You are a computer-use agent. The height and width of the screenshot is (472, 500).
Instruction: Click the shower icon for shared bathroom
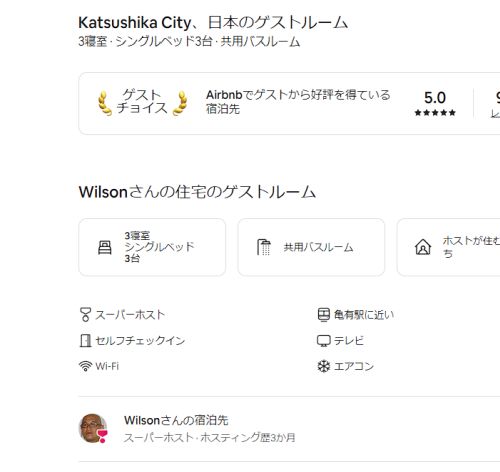264,247
